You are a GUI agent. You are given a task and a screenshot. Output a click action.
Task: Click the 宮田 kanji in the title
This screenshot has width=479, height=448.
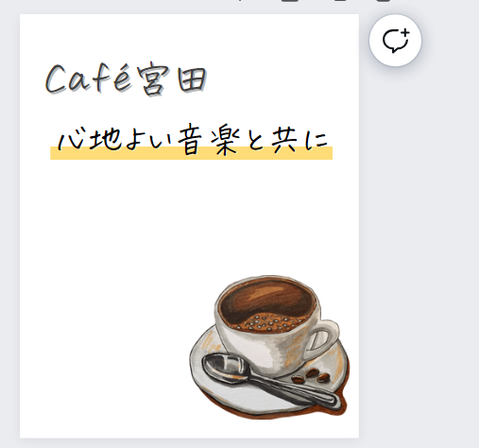(172, 78)
